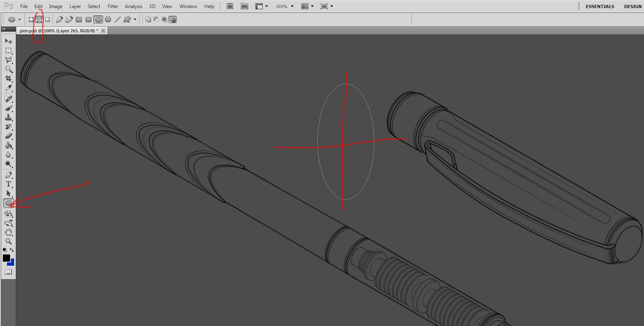The width and height of the screenshot is (644, 326).
Task: Switch to the DESIGN workspace
Action: [632, 6]
